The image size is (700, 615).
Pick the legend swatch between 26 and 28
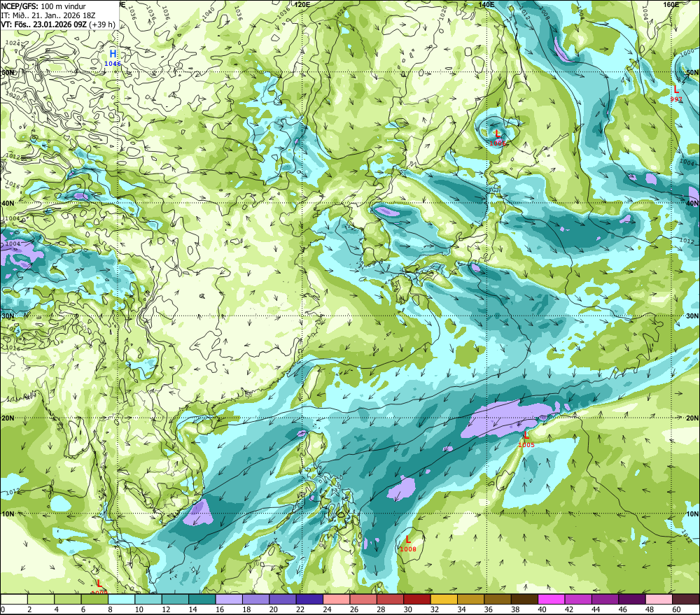[363, 599]
